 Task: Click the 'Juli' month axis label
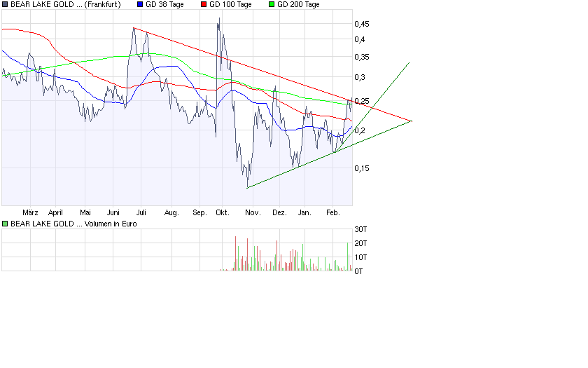pos(141,212)
